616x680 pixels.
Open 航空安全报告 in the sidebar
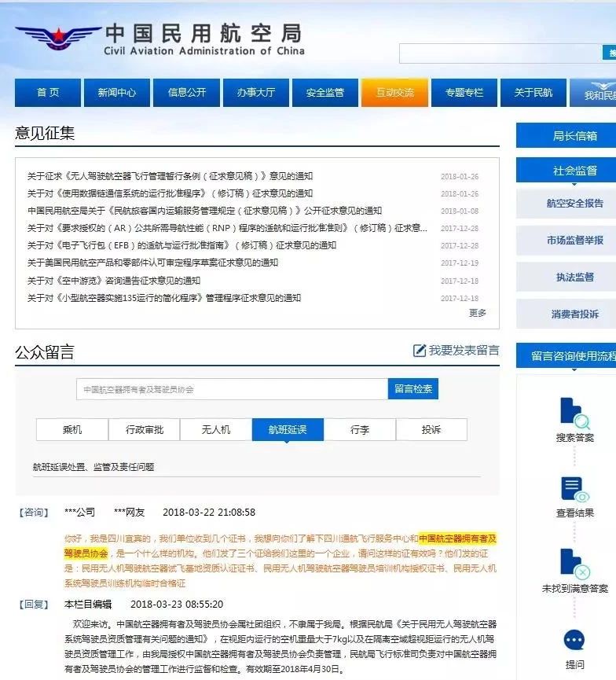pos(566,204)
